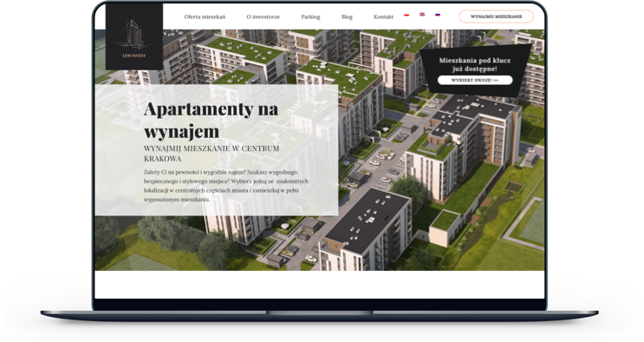Open the Parking menu link
The height and width of the screenshot is (342, 644).
click(x=310, y=16)
